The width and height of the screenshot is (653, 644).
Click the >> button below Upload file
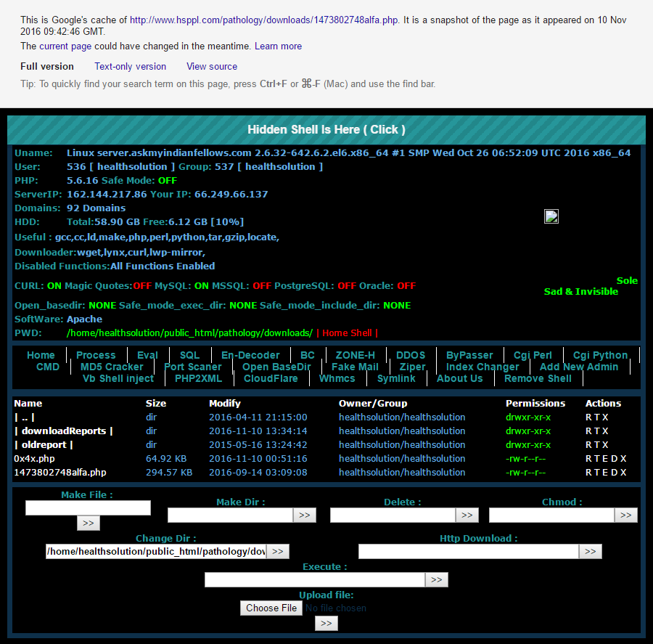(x=326, y=624)
